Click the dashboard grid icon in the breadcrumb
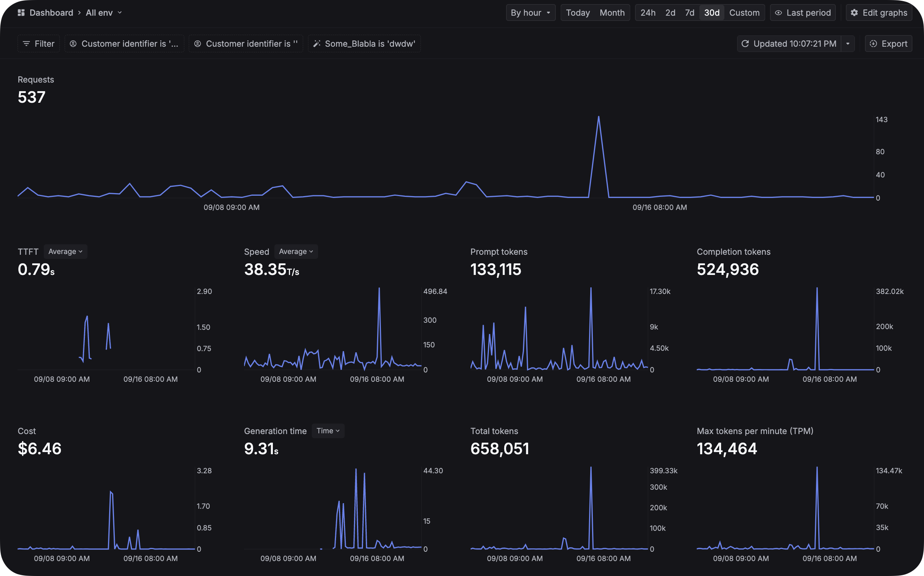The width and height of the screenshot is (924, 576). [x=21, y=13]
